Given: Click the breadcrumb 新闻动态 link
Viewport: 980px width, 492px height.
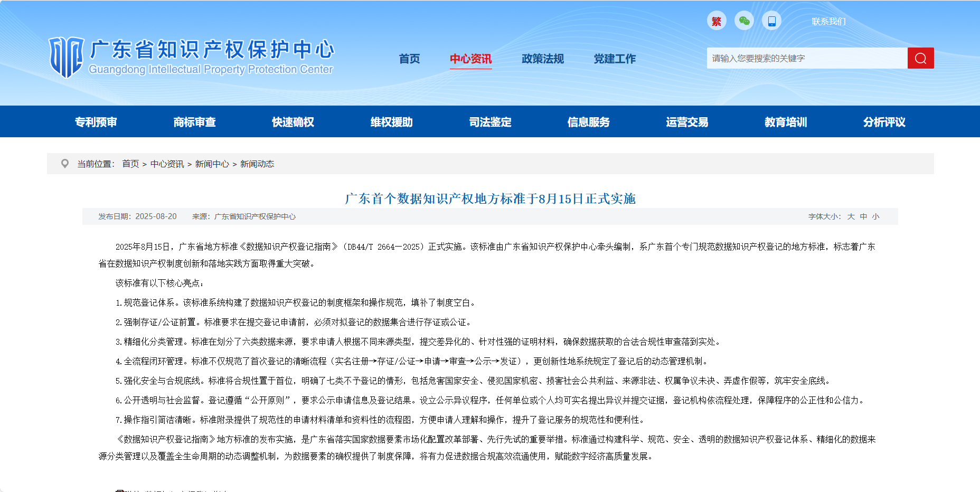Looking at the screenshot, I should tap(257, 164).
